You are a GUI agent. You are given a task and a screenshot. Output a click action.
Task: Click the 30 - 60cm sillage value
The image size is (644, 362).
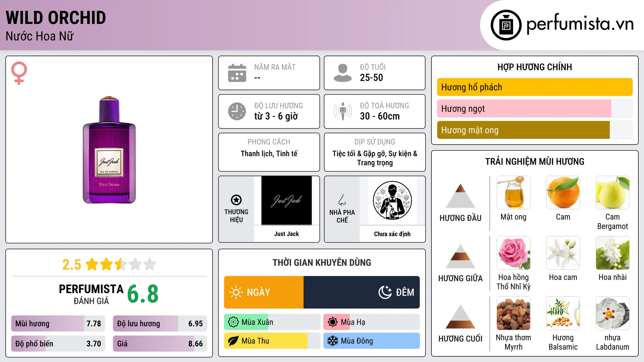pos(380,116)
